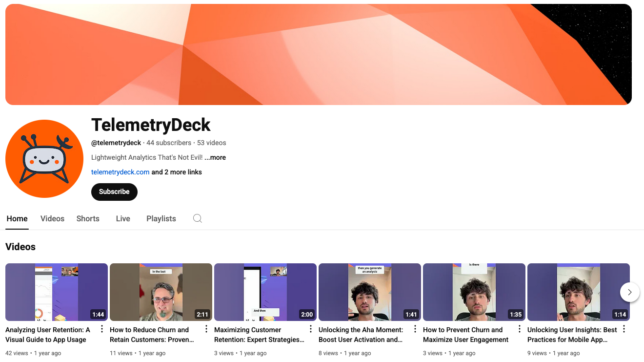Open the channel search magnifier icon

point(197,218)
